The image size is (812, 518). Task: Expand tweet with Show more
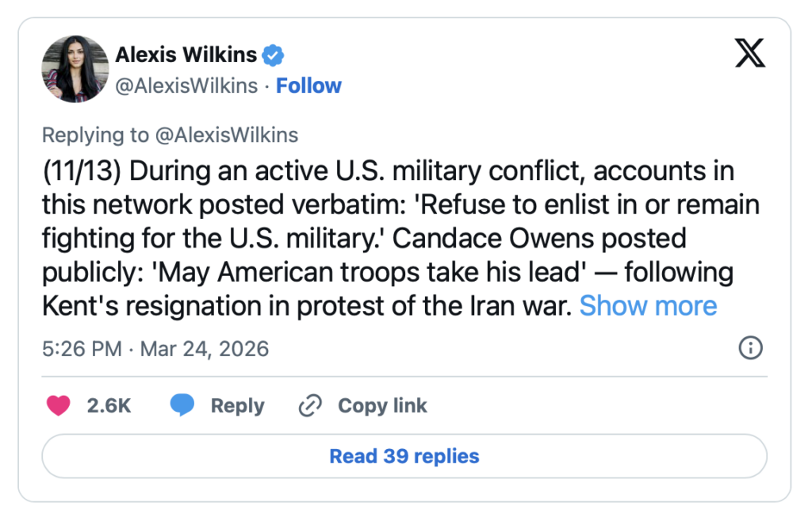tap(648, 305)
